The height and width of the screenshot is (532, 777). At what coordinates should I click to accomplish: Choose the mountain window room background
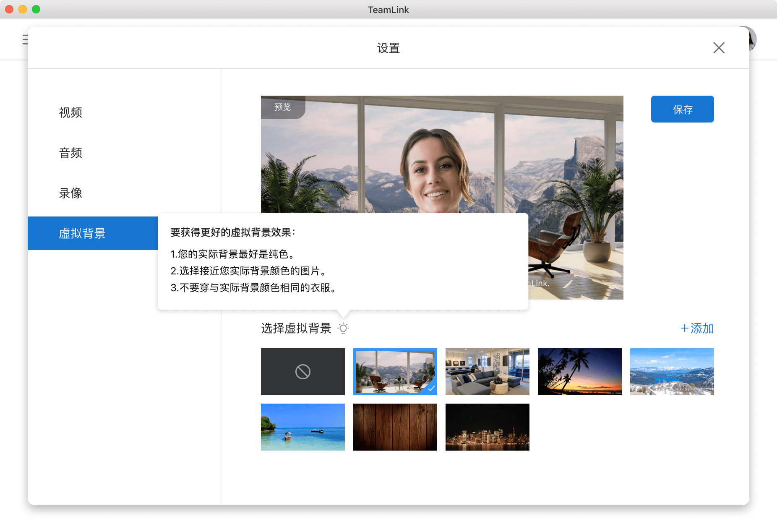point(395,372)
